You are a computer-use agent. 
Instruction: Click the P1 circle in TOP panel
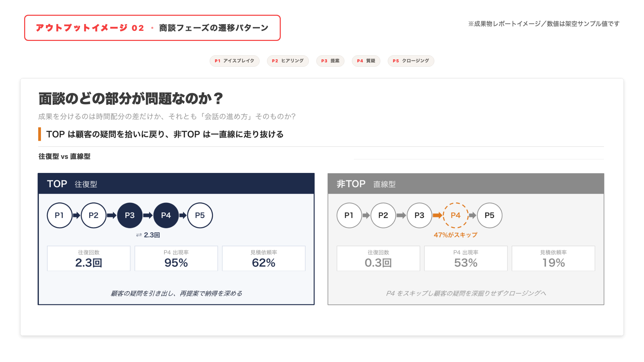pyautogui.click(x=59, y=215)
